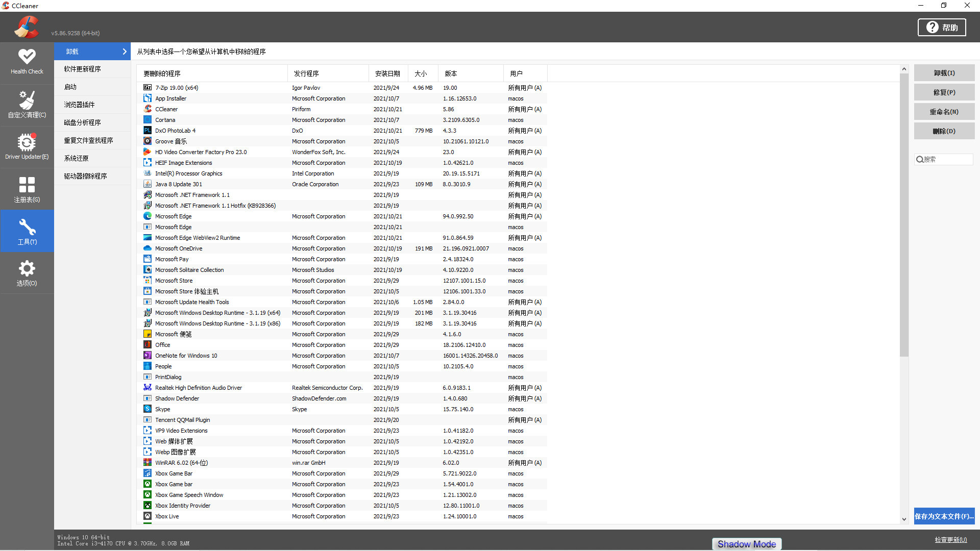Open the 帮助 help button
Viewport: 980px width, 551px height.
pos(942,28)
